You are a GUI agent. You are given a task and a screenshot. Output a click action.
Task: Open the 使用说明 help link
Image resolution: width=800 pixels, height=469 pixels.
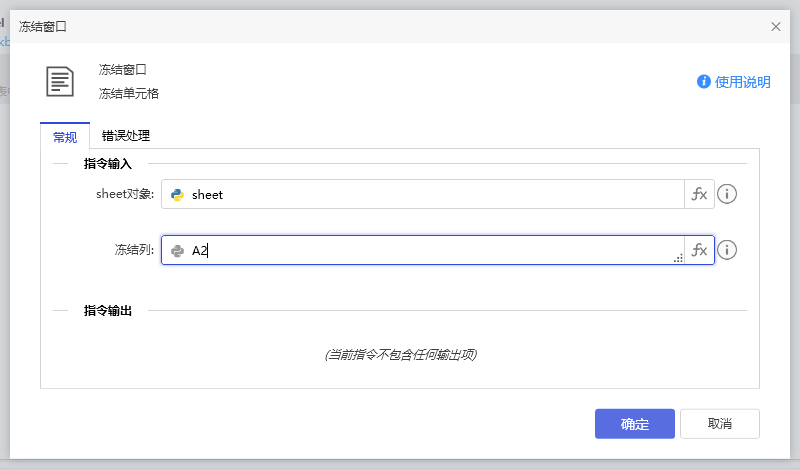[743, 82]
